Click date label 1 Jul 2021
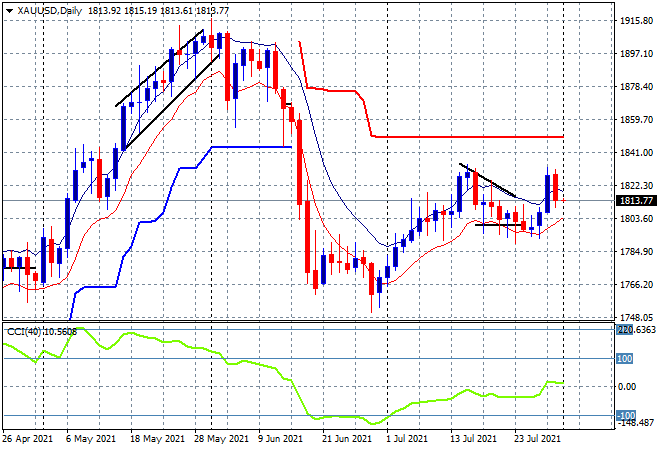Screen dimensions: 660x450 [407, 439]
